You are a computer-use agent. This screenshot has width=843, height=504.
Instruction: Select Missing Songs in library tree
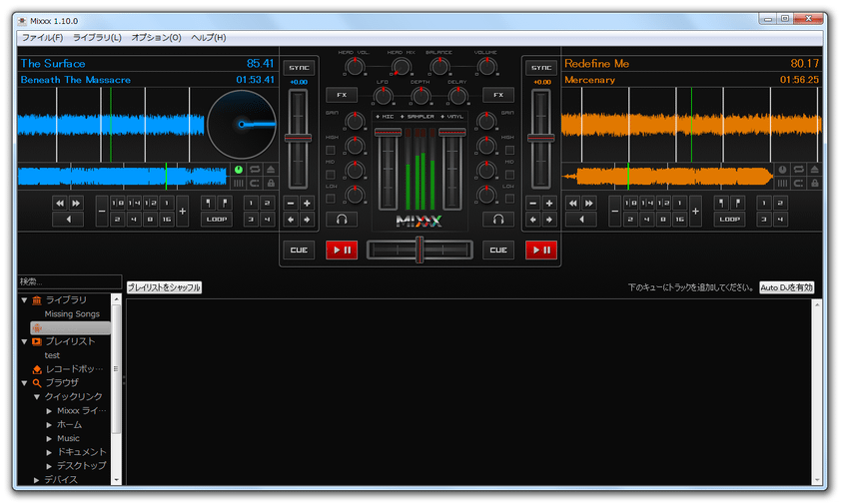point(72,313)
